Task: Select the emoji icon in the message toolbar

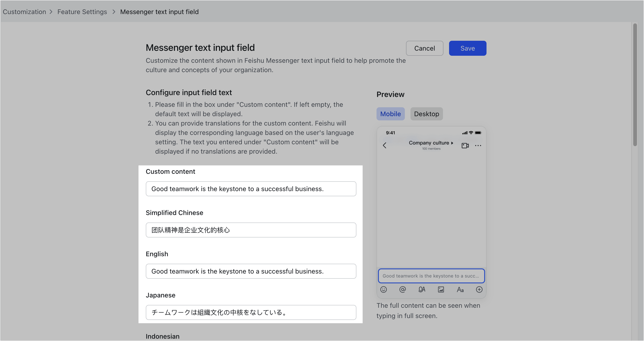Action: (384, 289)
